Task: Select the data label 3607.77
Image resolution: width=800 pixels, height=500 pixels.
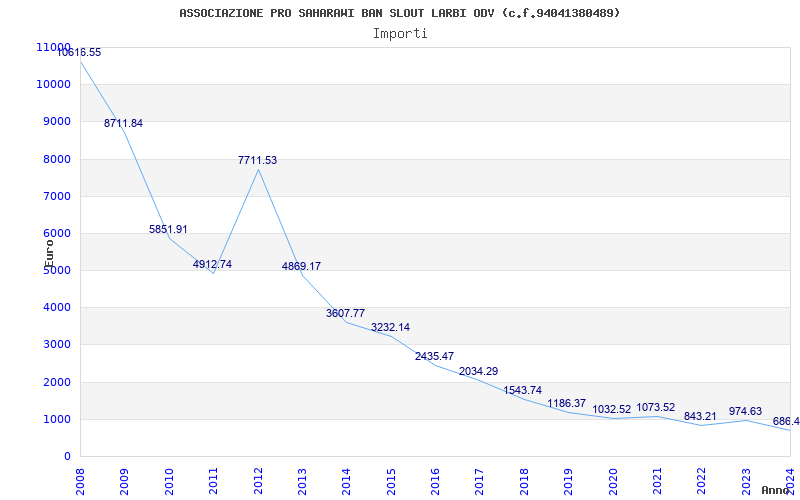Action: pos(345,313)
